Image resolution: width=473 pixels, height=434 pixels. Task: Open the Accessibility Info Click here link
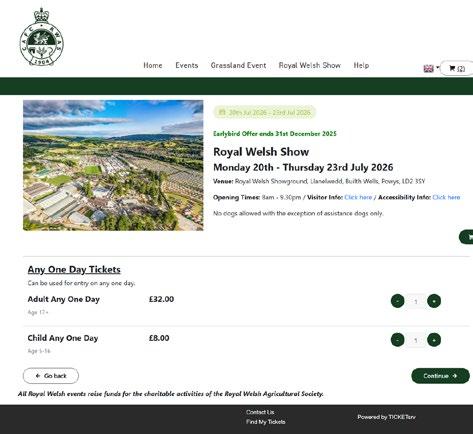(446, 197)
